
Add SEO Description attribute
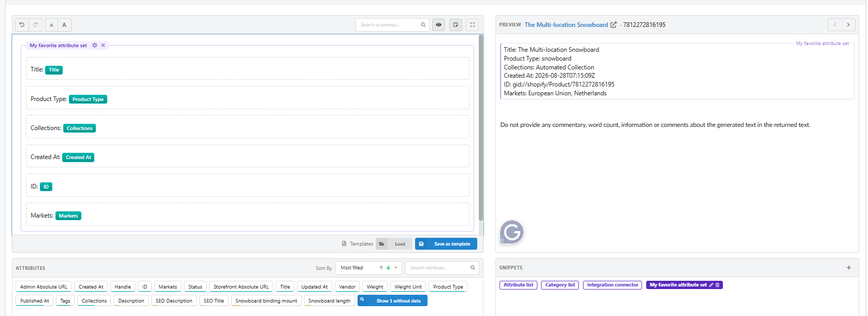pos(174,300)
